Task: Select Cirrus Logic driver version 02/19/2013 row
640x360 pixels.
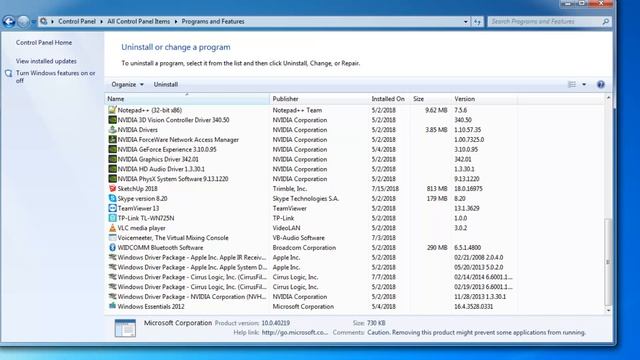Action: (309, 287)
